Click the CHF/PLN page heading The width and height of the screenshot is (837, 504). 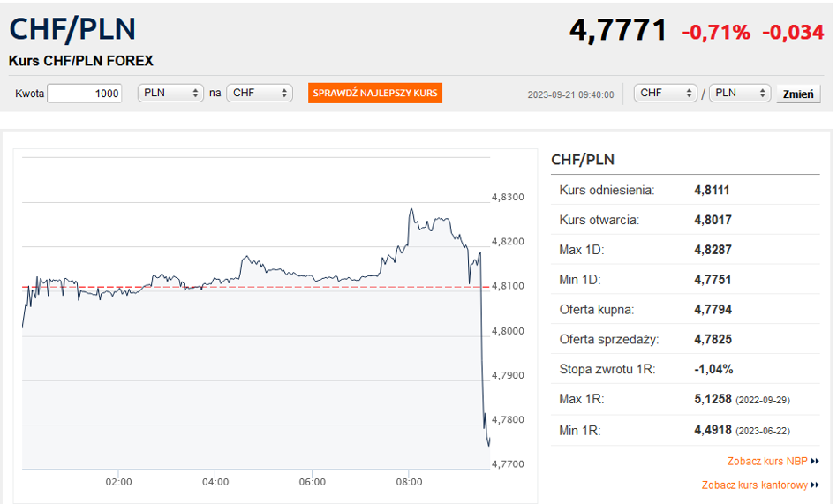(x=72, y=29)
